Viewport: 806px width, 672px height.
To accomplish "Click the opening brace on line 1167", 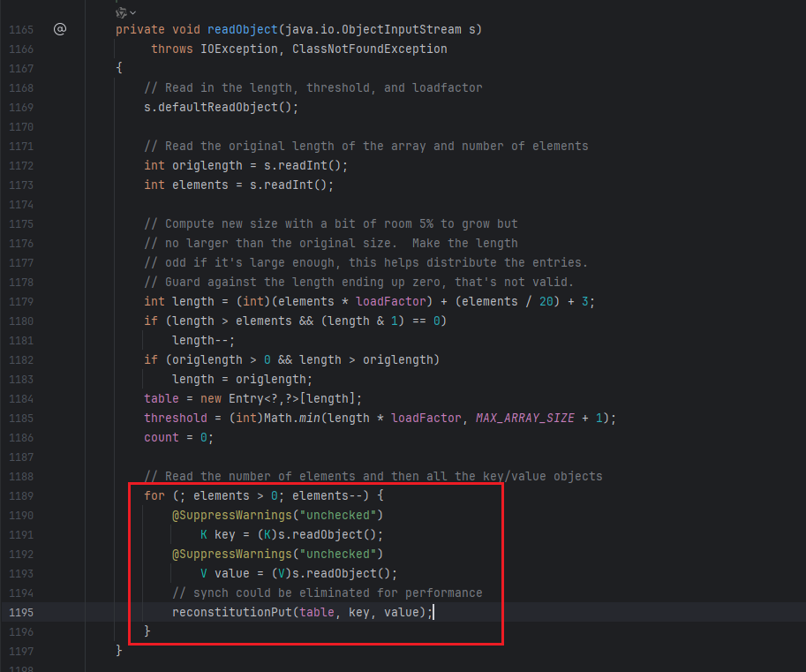I will 119,68.
